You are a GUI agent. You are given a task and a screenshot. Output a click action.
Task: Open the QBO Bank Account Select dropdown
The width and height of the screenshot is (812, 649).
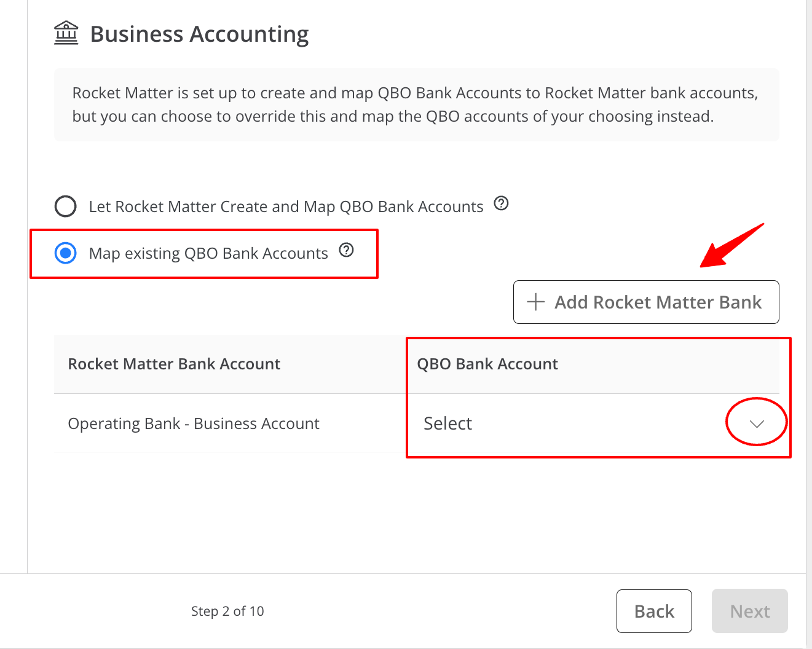(594, 423)
